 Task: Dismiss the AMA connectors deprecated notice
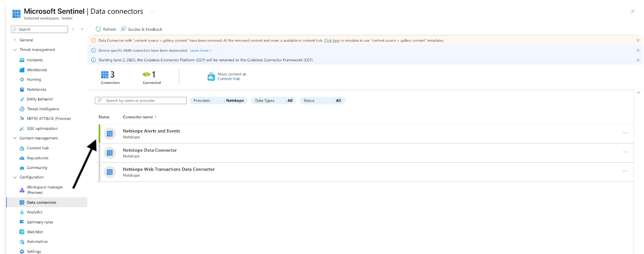click(638, 50)
